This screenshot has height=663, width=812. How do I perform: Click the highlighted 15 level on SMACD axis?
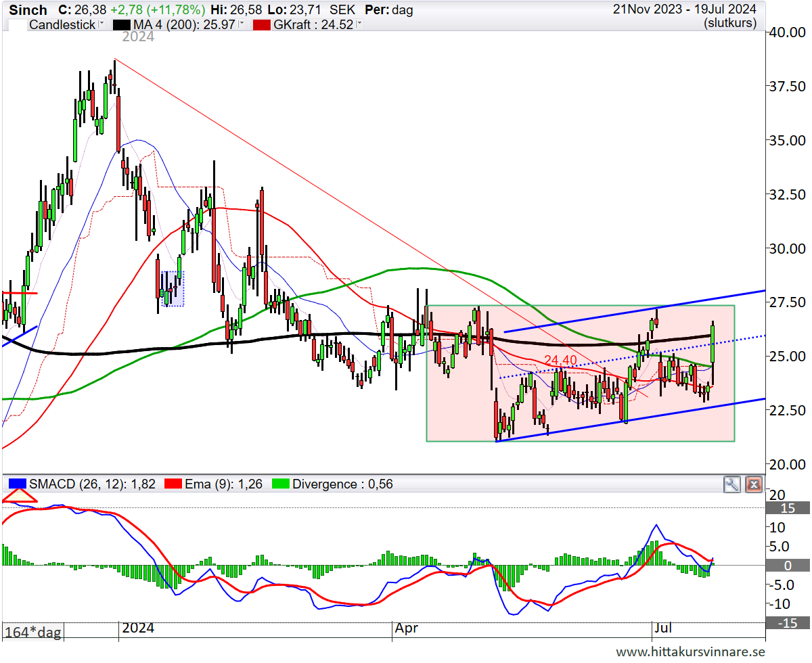pyautogui.click(x=788, y=508)
